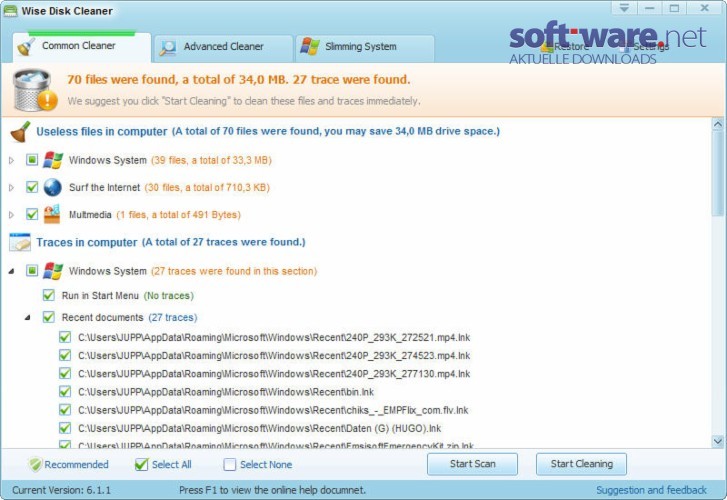Open Suggestion and feedback link
This screenshot has height=500, width=727.
[x=651, y=490]
